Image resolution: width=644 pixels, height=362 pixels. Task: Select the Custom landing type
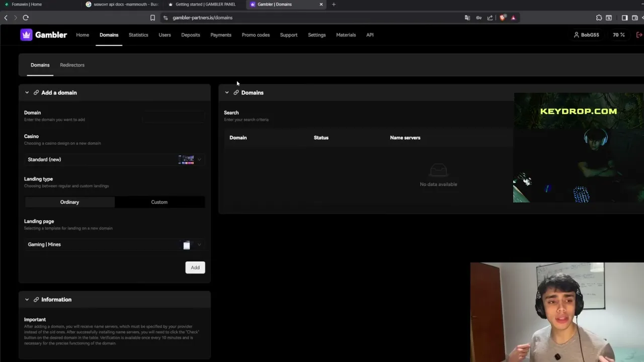point(159,202)
